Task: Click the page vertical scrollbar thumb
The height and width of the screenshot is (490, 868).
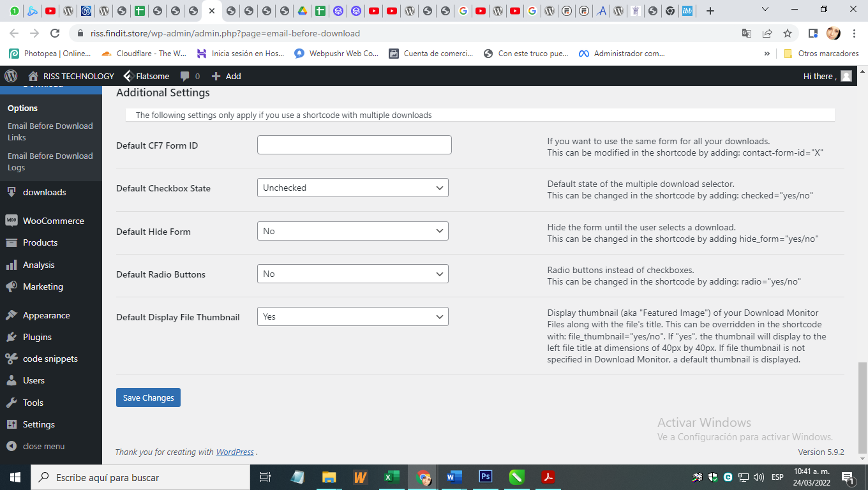Action: pos(863,407)
